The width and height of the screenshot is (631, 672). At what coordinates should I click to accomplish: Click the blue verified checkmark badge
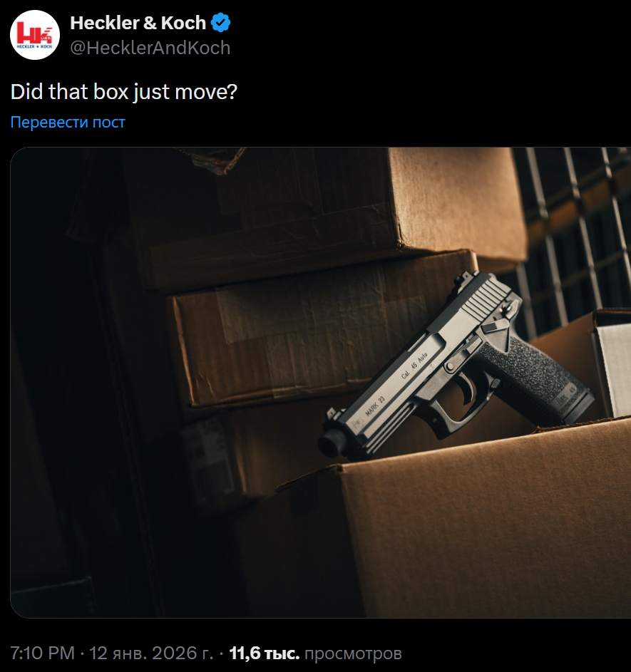coord(221,23)
